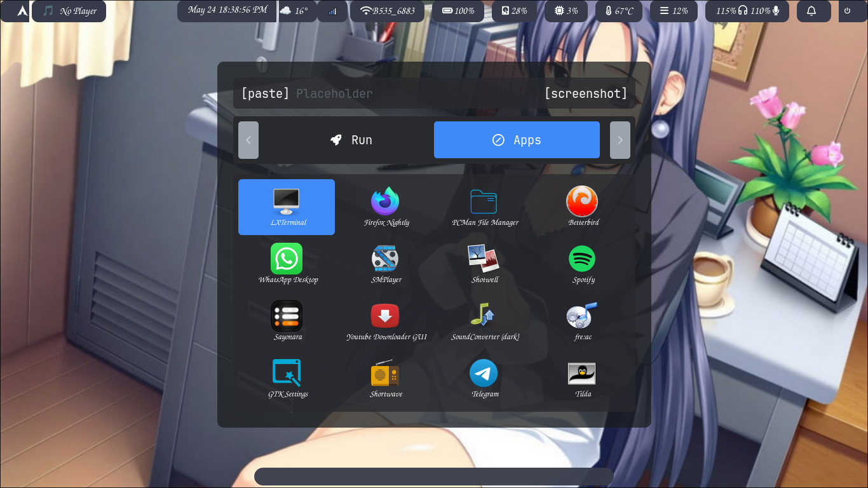Open the No Player music widget

tap(69, 11)
